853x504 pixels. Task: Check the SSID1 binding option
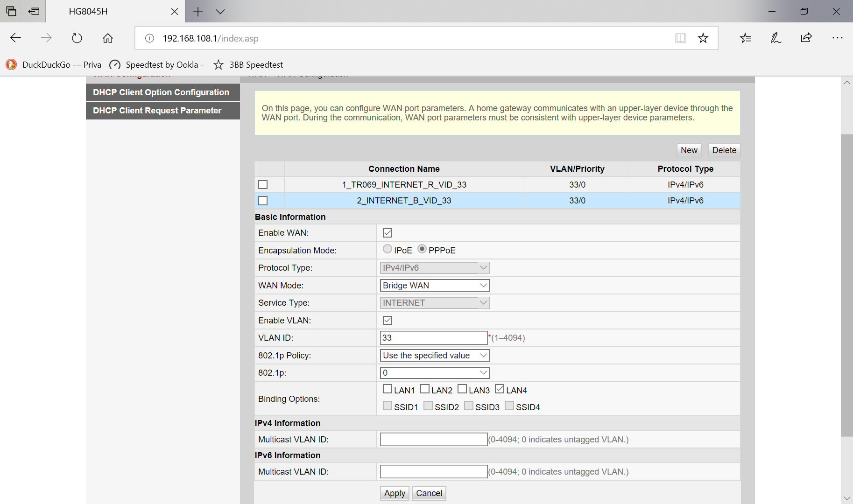[388, 406]
